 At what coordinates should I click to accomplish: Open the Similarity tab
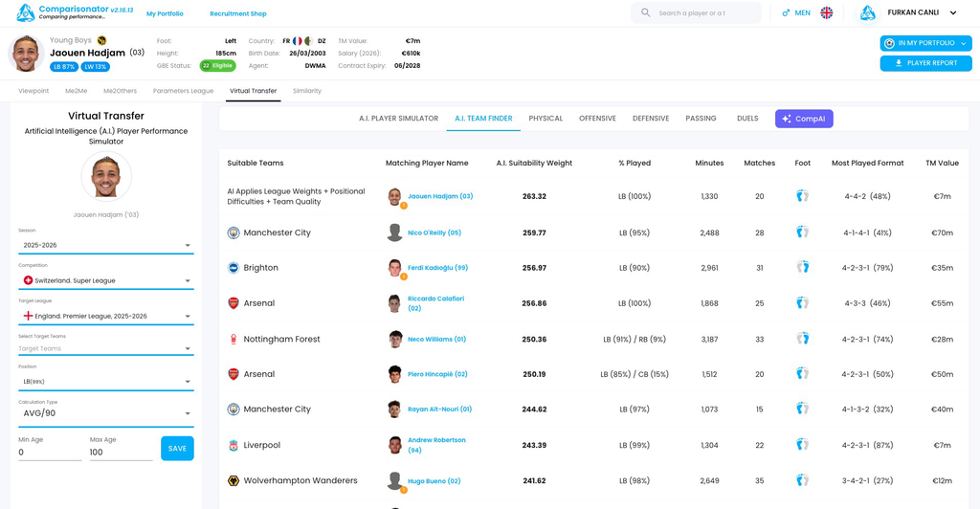click(307, 91)
